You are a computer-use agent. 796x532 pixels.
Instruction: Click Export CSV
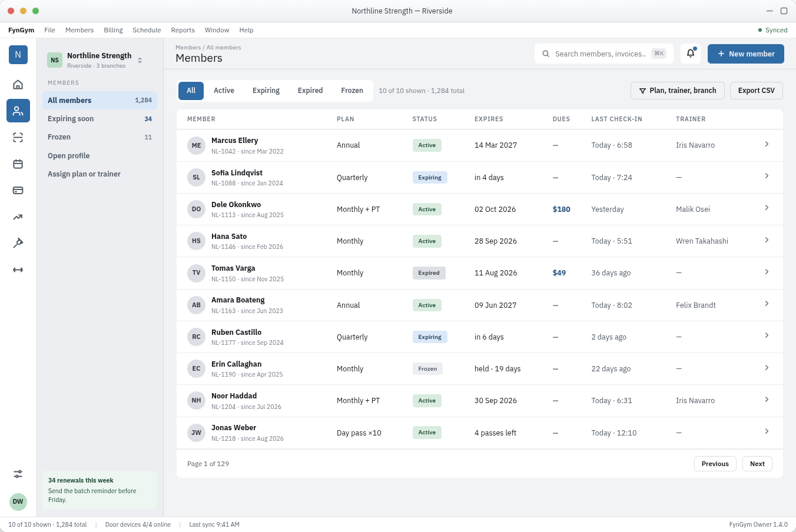point(757,91)
